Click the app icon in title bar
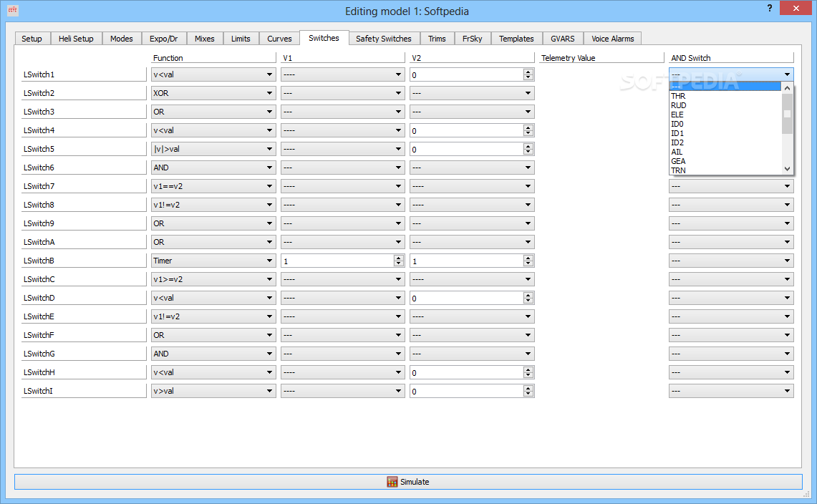This screenshot has height=504, width=817. [x=12, y=9]
